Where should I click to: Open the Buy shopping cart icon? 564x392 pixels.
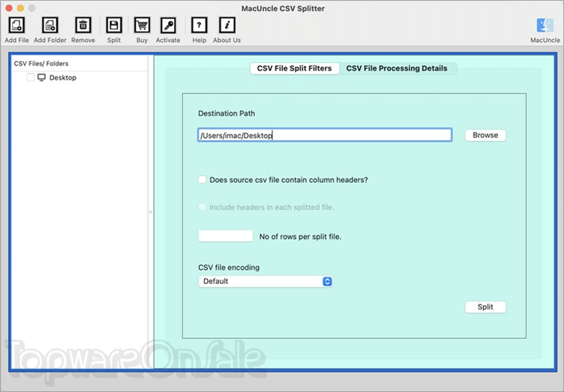(x=142, y=25)
